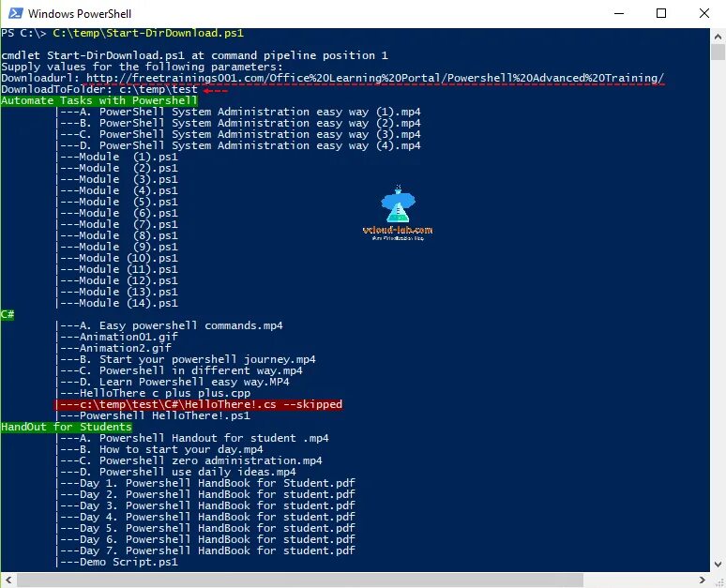Viewport: 726px width, 588px height.
Task: Click 'Powershell HelloThere!.ps1'
Action: tap(165, 415)
